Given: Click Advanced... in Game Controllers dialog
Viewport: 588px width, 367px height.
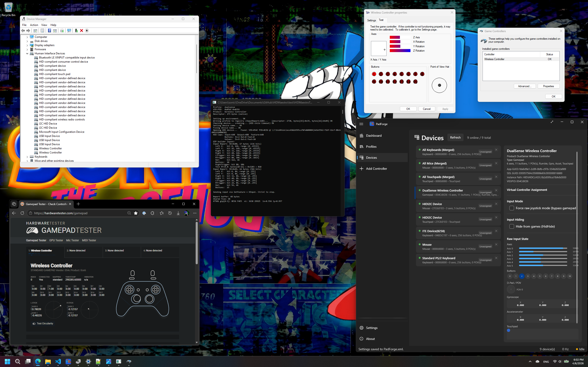Looking at the screenshot, I should (525, 86).
